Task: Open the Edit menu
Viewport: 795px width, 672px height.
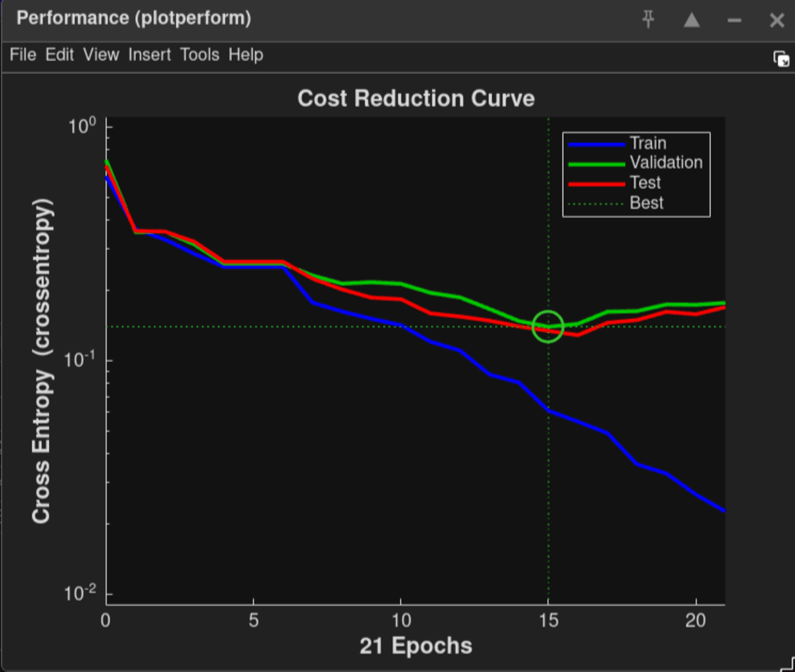Action: coord(60,55)
